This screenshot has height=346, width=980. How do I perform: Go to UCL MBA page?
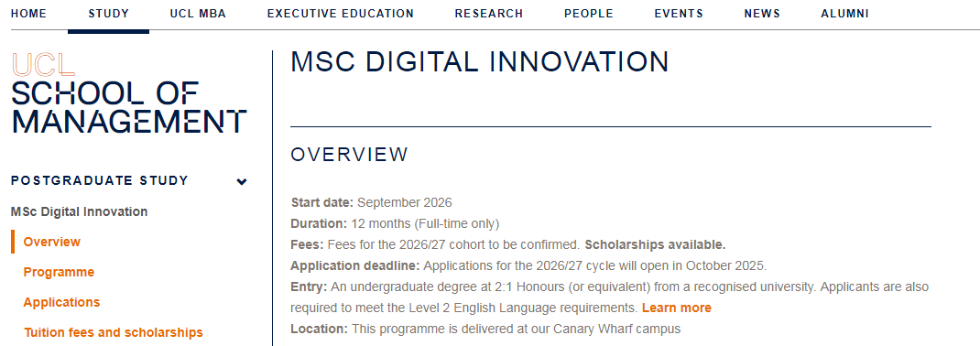pos(198,14)
